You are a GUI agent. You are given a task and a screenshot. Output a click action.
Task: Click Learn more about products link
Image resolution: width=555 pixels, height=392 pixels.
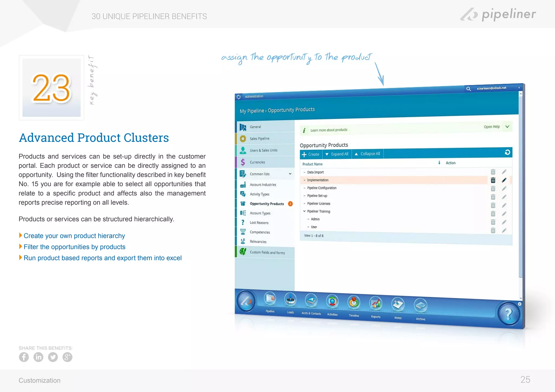pos(329,130)
